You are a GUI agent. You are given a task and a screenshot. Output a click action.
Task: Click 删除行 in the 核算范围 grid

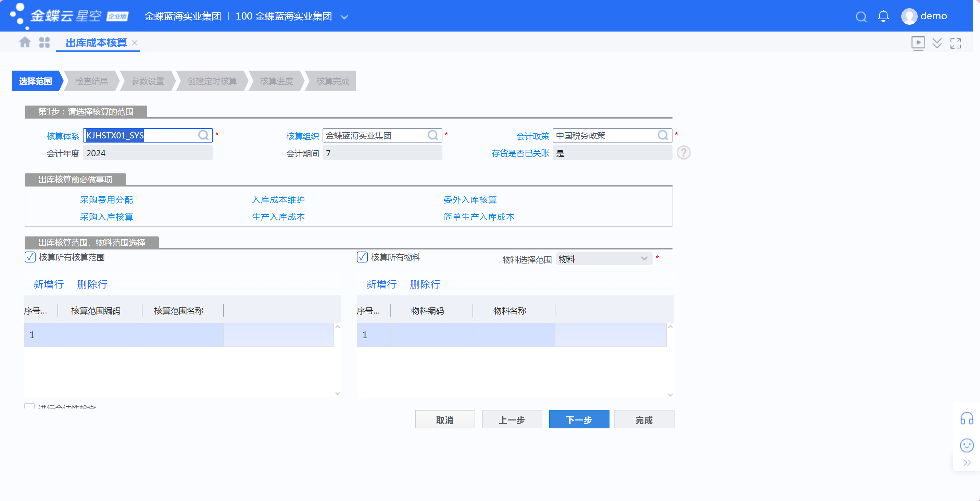(92, 284)
